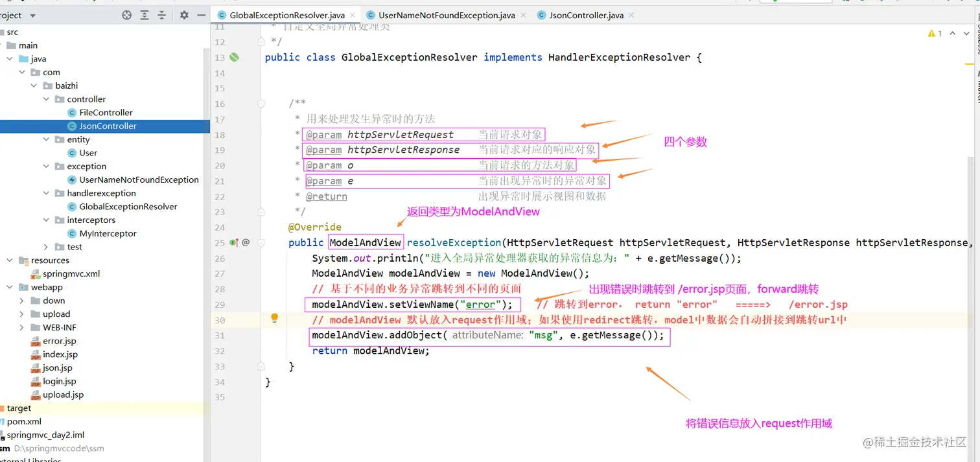Collapse the interceptors package
Image resolution: width=980 pixels, height=462 pixels.
click(46, 220)
